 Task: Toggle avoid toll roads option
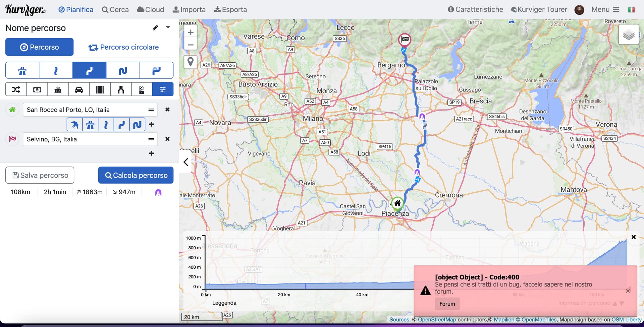(37, 89)
